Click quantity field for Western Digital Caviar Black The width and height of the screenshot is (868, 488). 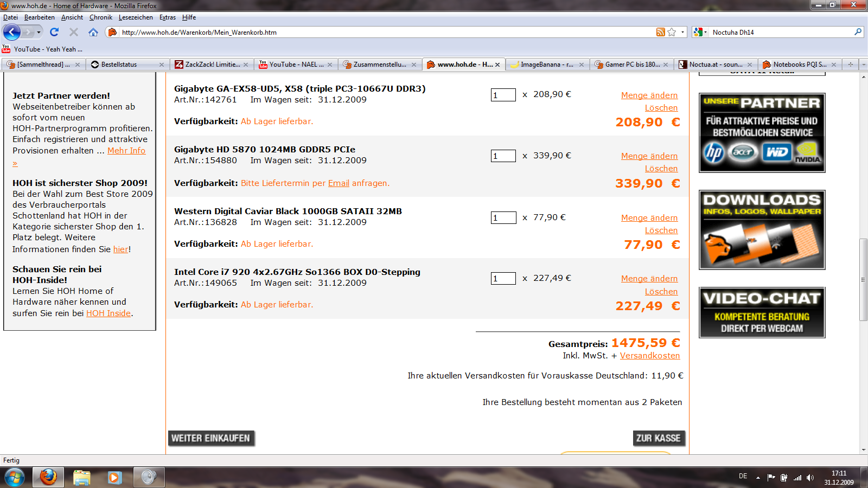tap(503, 217)
